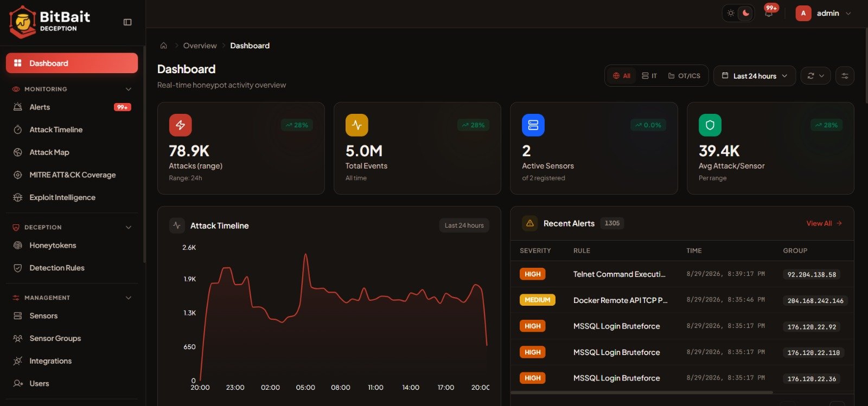
Task: Click the Attack Map globe icon
Action: pyautogui.click(x=18, y=152)
